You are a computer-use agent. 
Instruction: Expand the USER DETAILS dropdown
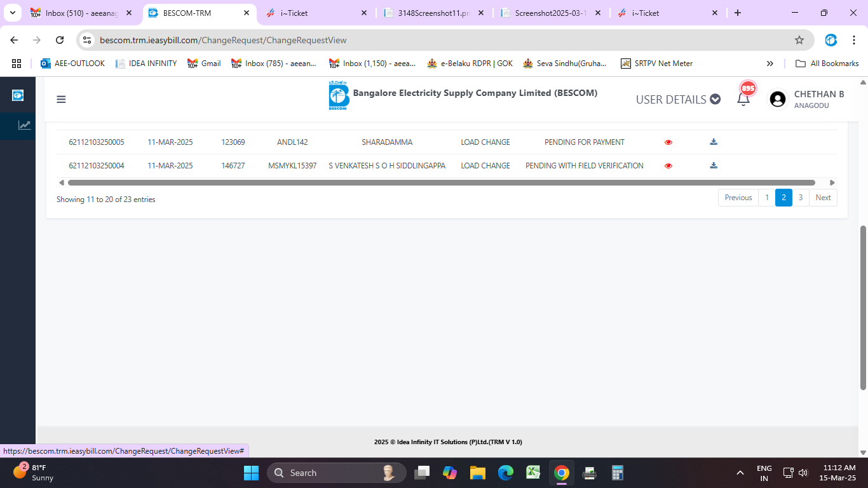678,99
